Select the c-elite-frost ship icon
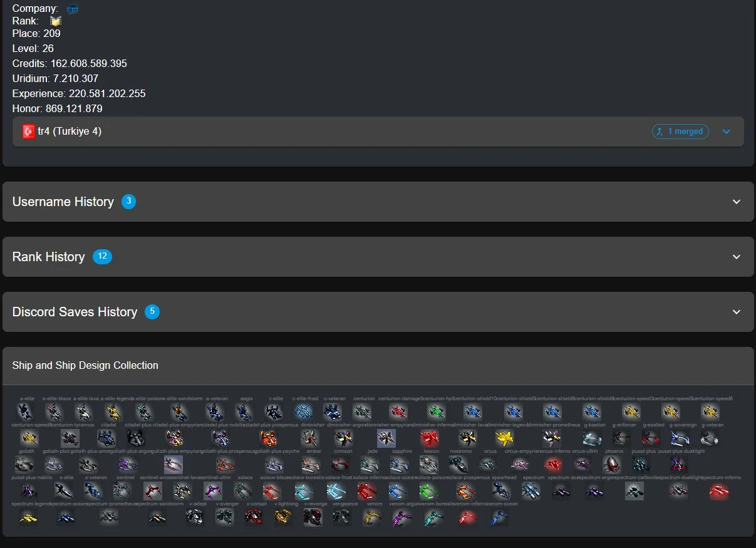 303,411
